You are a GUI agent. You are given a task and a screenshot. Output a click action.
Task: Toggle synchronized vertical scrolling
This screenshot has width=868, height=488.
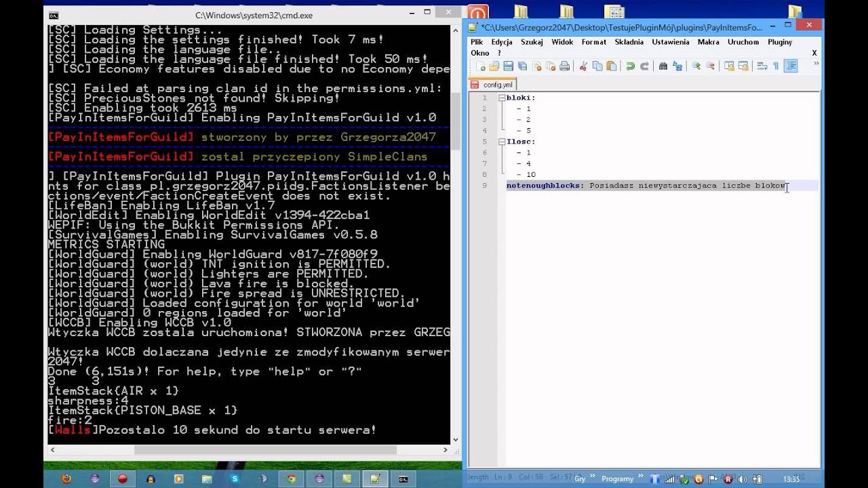(729, 66)
